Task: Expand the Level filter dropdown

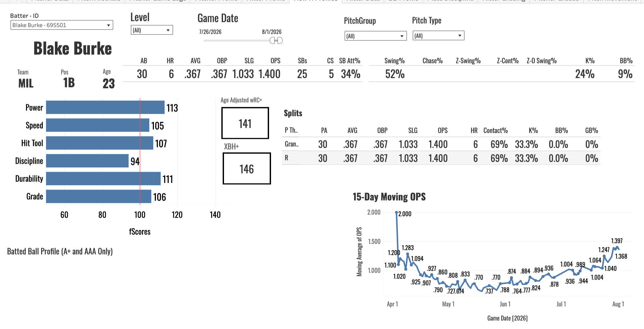Action: [x=152, y=30]
